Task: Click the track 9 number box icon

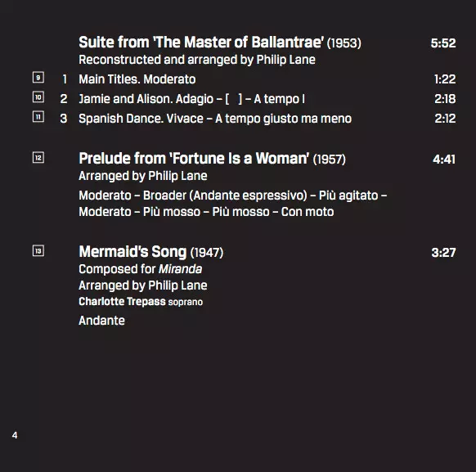Action: click(x=38, y=78)
